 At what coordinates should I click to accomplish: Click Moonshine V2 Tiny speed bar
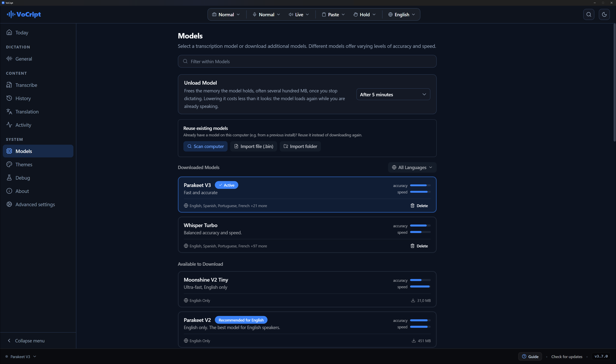pos(420,287)
